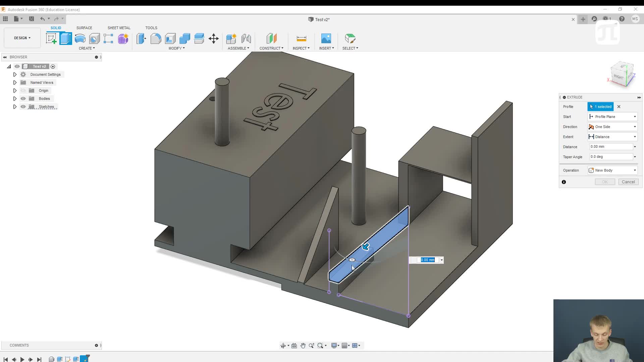Viewport: 644px width, 362px height.
Task: Select the Offset Face tool
Action: point(199,39)
